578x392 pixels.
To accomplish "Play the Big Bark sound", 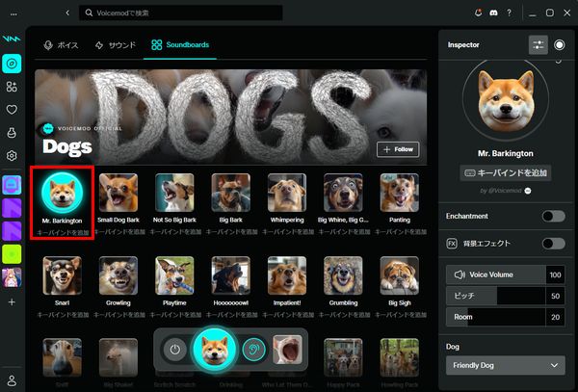I will click(x=231, y=193).
